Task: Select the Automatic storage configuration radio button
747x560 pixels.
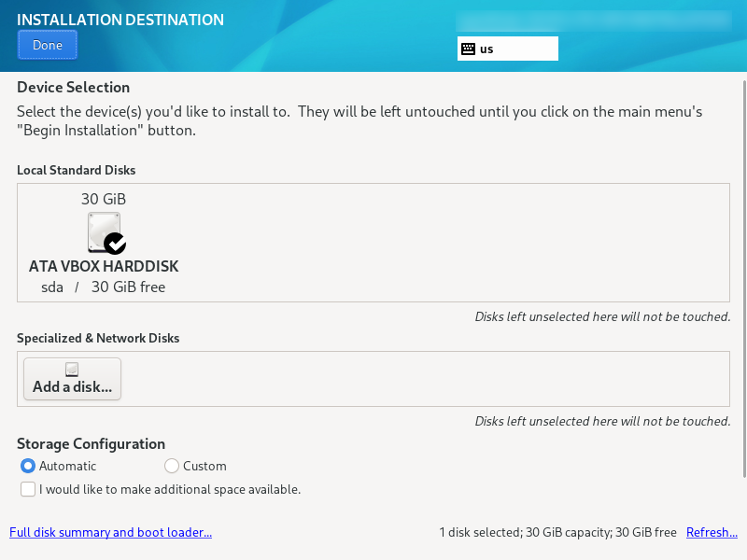Action: (28, 466)
